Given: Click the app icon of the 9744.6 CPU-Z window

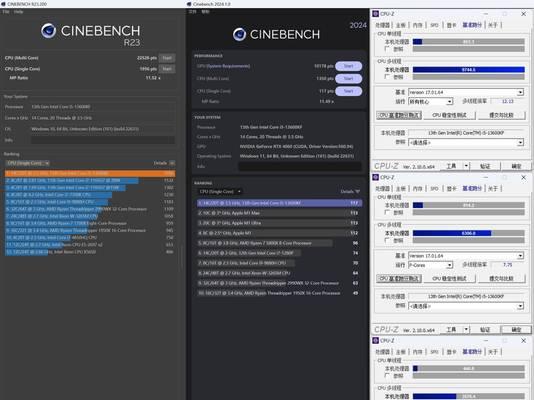Looking at the screenshot, I should (376, 14).
